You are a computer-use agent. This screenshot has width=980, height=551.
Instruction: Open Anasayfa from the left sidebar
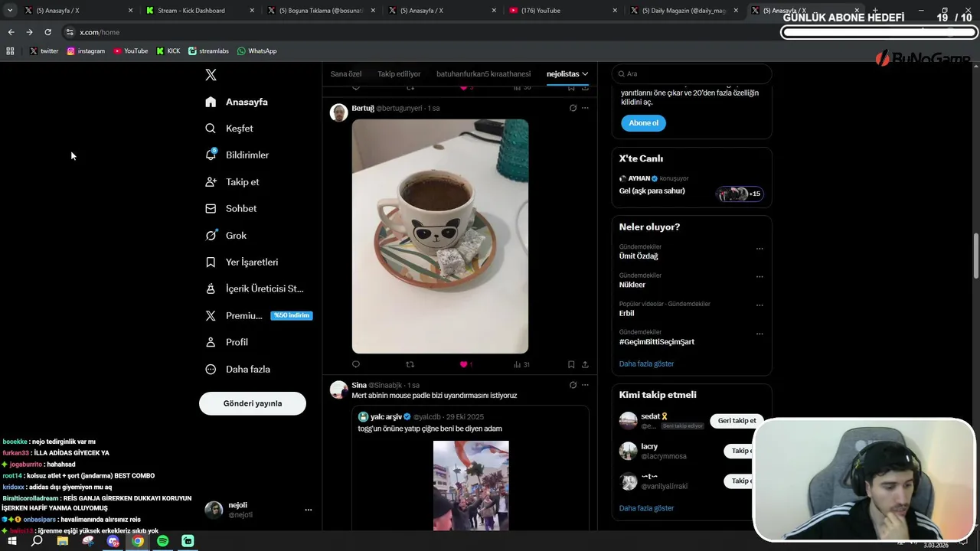coord(237,102)
